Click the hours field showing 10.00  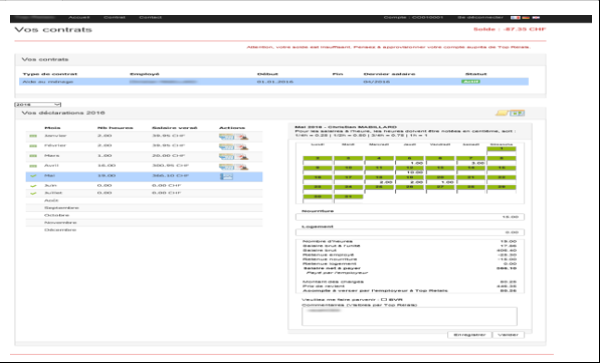click(x=409, y=173)
